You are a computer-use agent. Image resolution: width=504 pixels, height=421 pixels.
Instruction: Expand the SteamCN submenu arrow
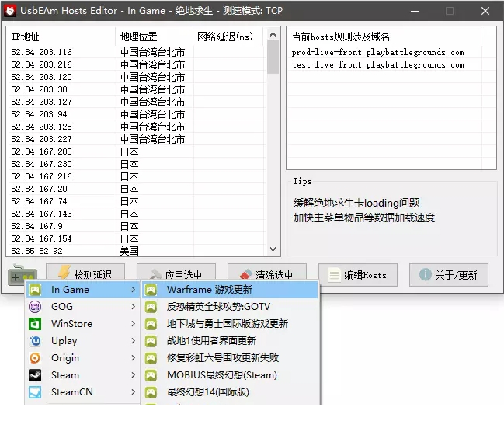pyautogui.click(x=133, y=392)
